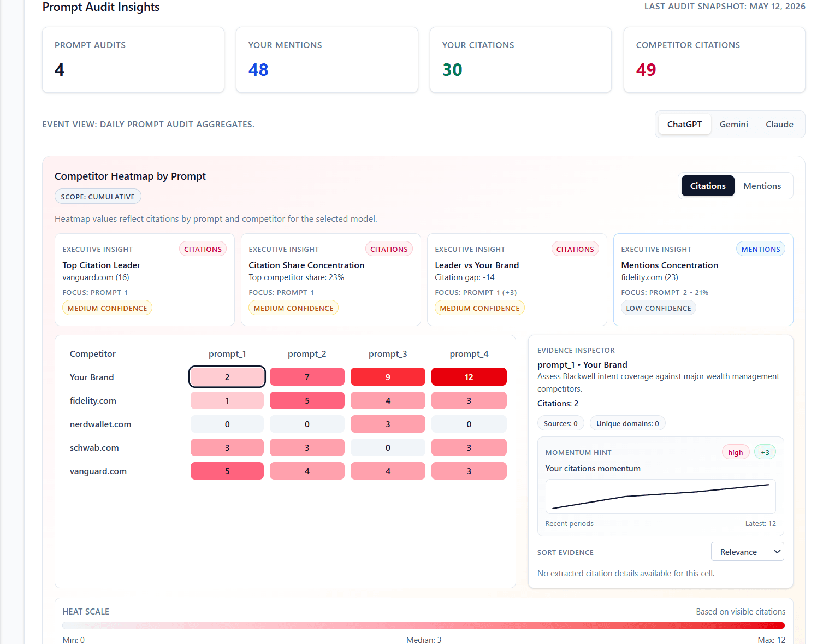Click the Prompt Audit Insights heading
The image size is (823, 644).
coord(101,7)
